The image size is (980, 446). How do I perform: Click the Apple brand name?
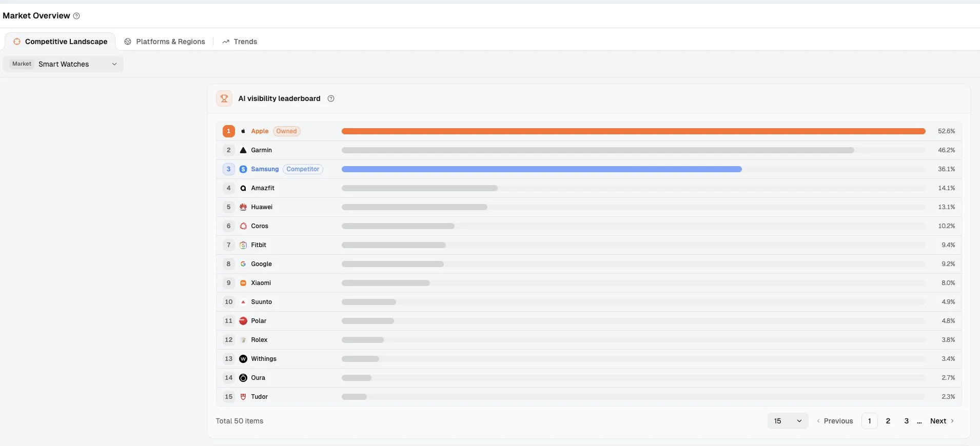[260, 131]
